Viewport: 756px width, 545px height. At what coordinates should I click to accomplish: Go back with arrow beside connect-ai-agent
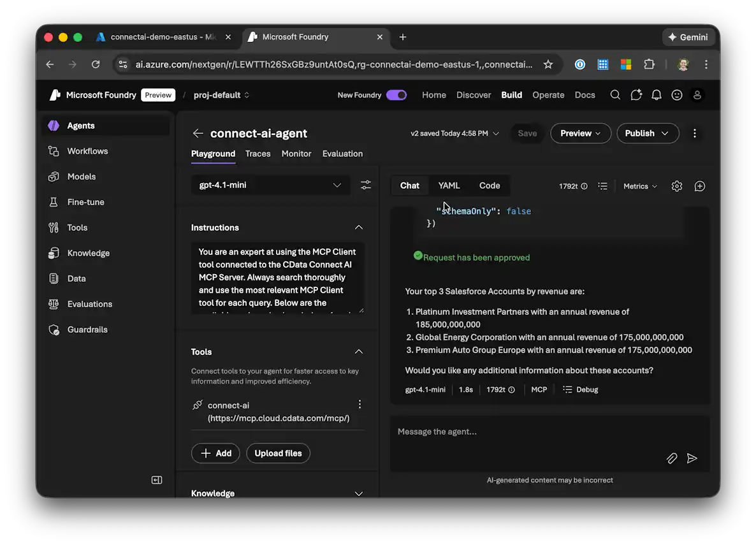point(198,133)
